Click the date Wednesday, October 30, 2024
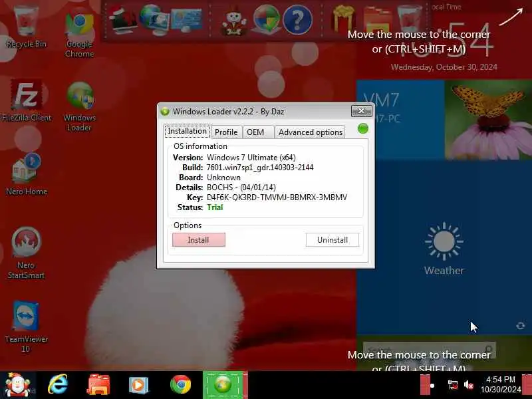The height and width of the screenshot is (399, 532). [444, 67]
